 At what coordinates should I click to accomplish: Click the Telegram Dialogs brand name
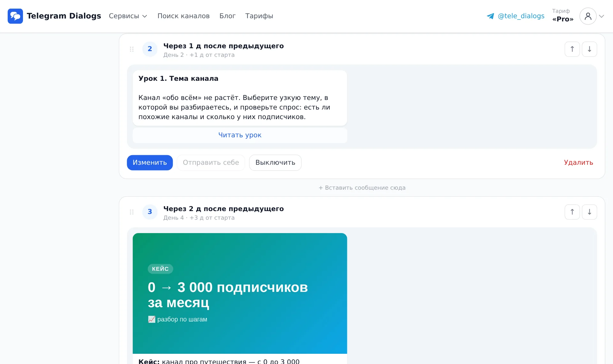click(64, 16)
